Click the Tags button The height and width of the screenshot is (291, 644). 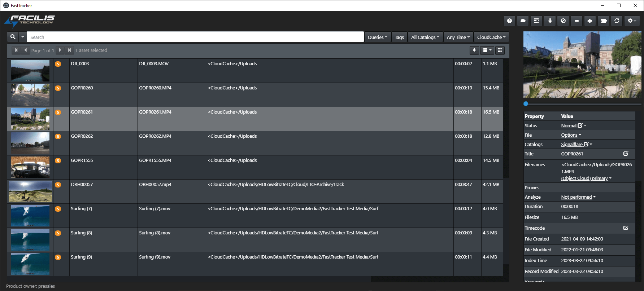[399, 37]
